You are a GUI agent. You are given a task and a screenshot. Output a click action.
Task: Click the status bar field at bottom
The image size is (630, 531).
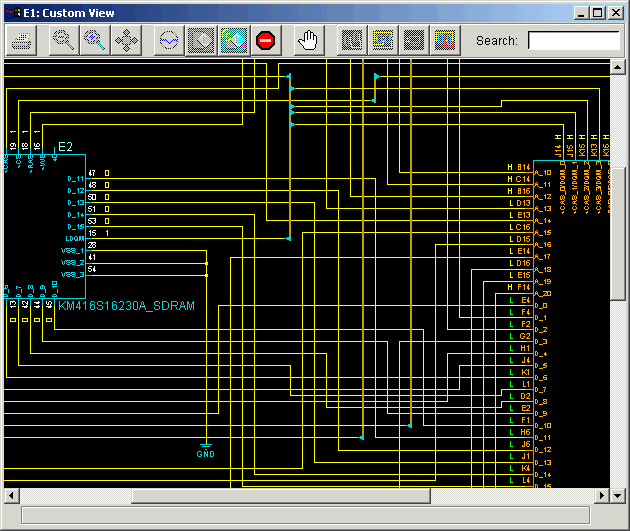(x=305, y=515)
